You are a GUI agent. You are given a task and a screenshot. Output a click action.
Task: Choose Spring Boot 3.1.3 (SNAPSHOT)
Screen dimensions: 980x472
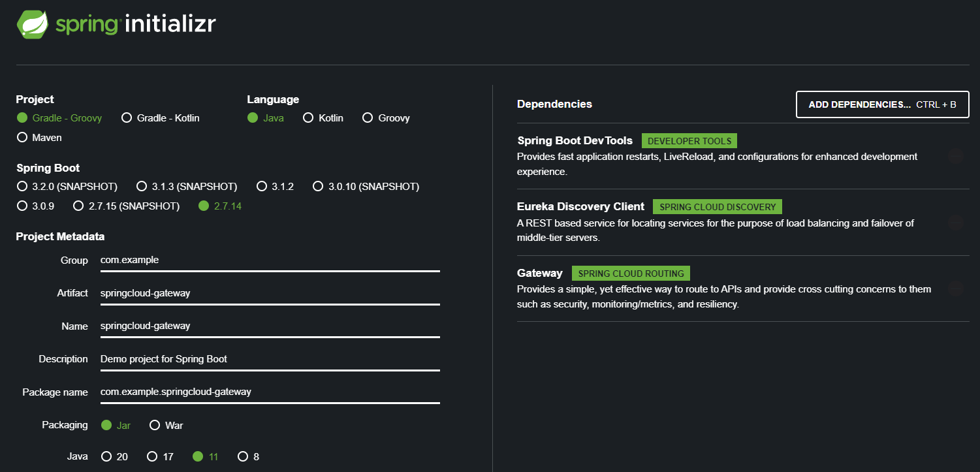click(187, 187)
